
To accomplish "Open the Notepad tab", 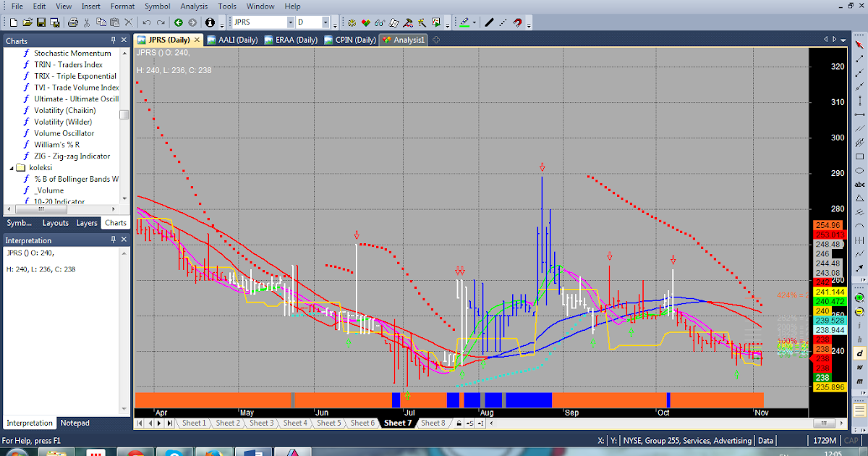I will 75,423.
